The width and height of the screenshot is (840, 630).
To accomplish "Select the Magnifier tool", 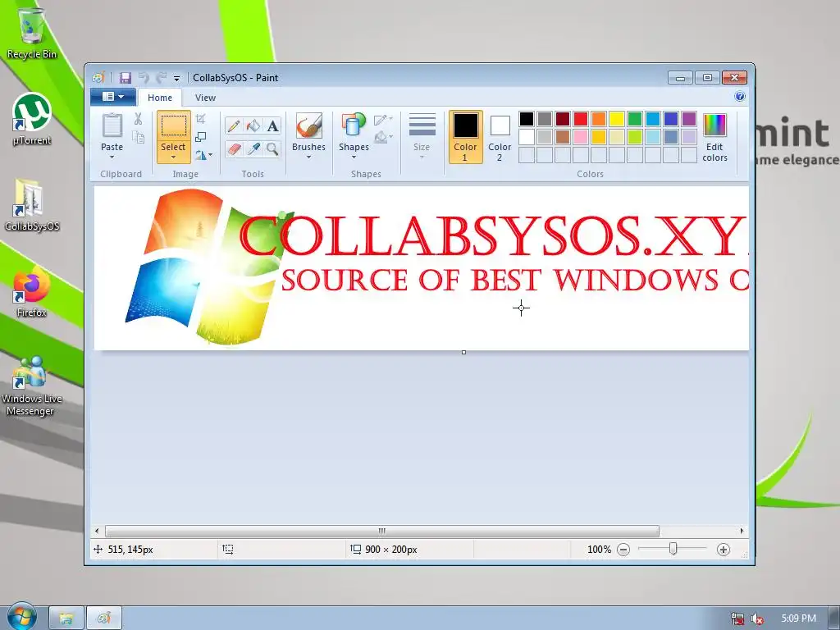I will pyautogui.click(x=272, y=148).
